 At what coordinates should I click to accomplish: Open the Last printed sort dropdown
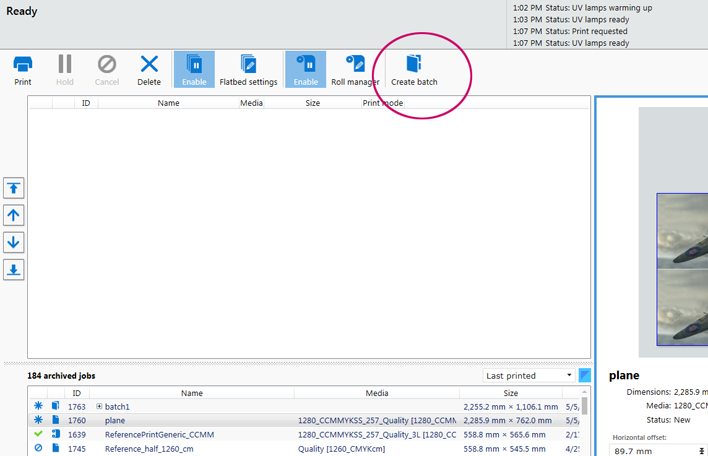[x=529, y=376]
